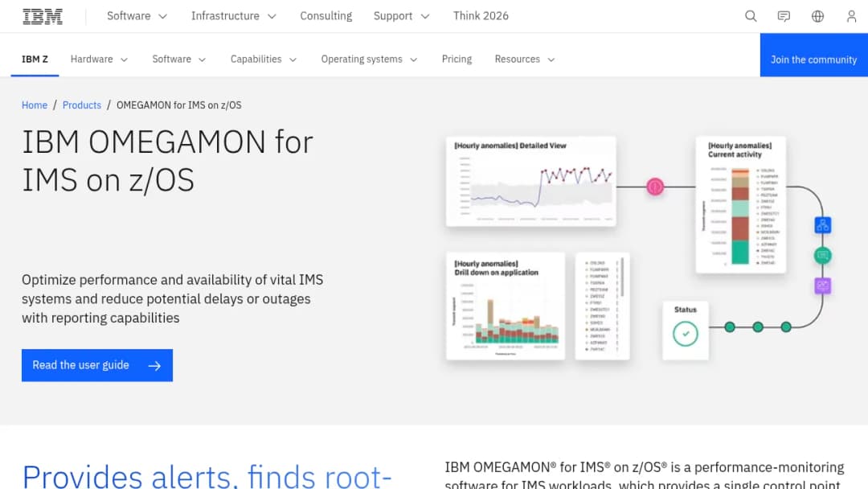Click the green circular icon in diagram
Viewport: 868px width, 489px height.
click(823, 255)
